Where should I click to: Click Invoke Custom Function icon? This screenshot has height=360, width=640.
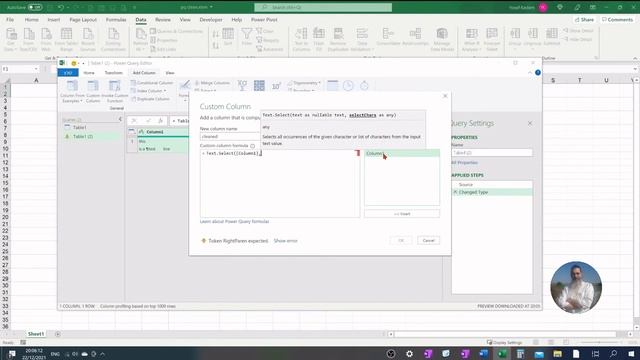pyautogui.click(x=115, y=91)
